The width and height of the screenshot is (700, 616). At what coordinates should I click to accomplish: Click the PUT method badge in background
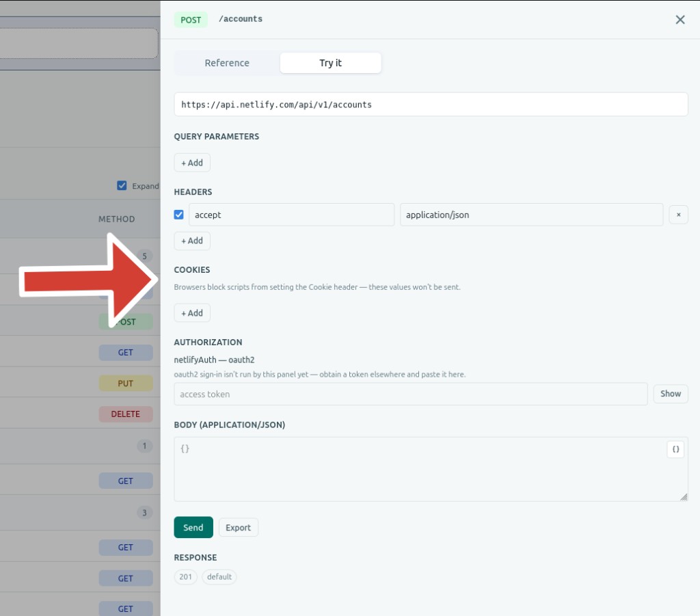(126, 384)
